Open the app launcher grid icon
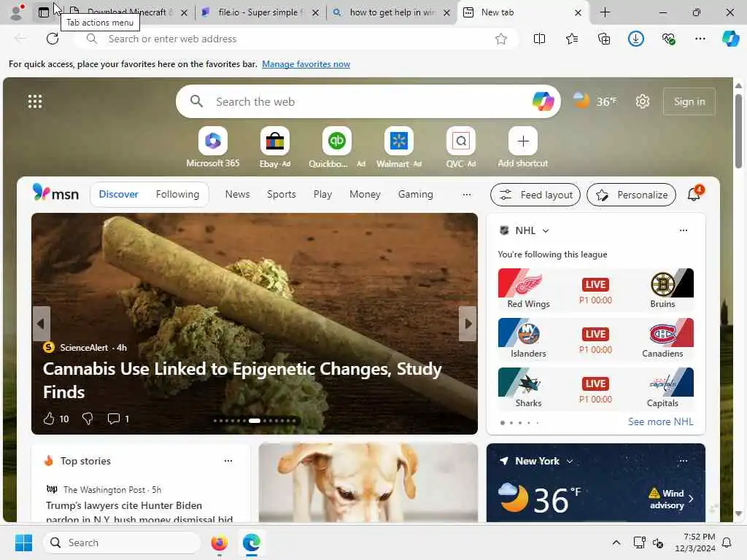 (x=35, y=101)
